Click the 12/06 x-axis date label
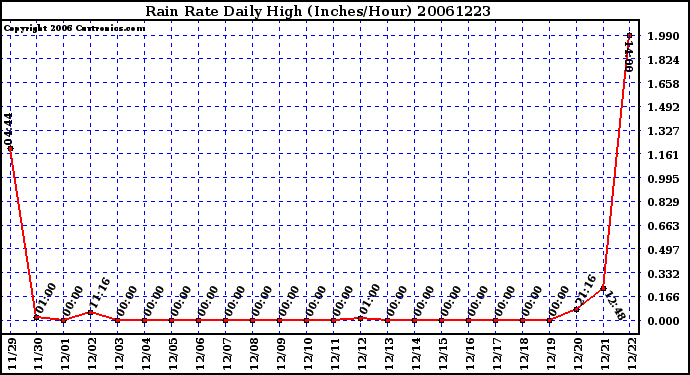The width and height of the screenshot is (690, 375). 201,354
